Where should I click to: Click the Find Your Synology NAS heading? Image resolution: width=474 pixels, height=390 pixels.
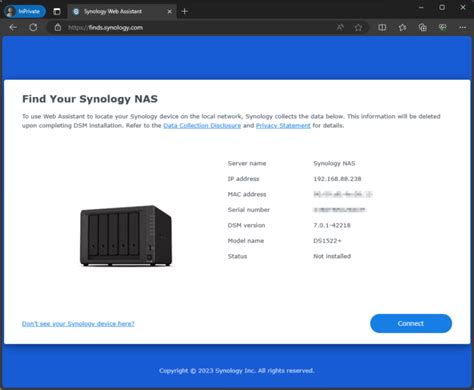(90, 99)
